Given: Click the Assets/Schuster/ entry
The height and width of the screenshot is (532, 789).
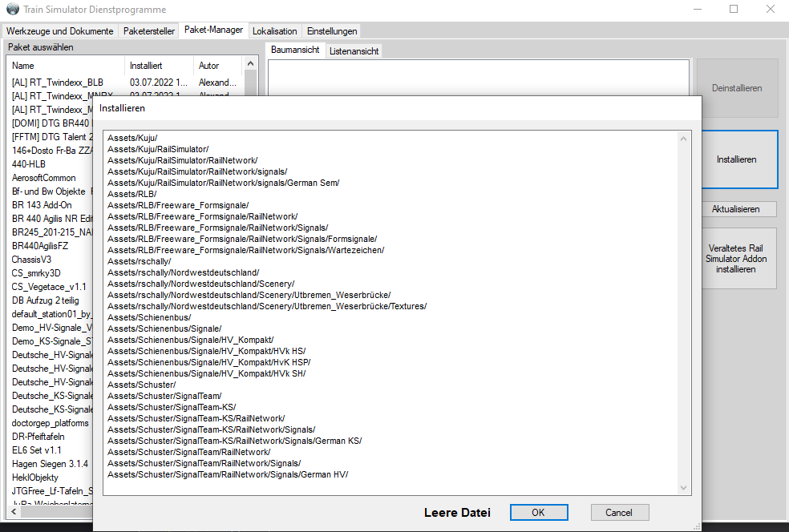Looking at the screenshot, I should (x=141, y=385).
